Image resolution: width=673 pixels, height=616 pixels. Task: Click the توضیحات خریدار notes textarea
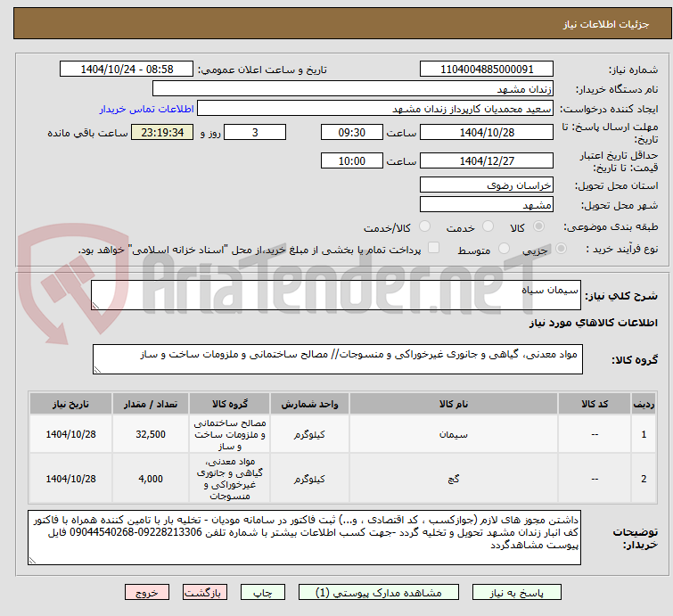[x=304, y=538]
